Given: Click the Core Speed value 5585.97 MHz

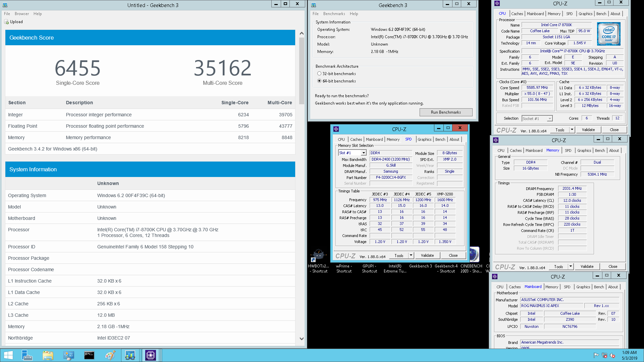Looking at the screenshot, I should point(537,88).
